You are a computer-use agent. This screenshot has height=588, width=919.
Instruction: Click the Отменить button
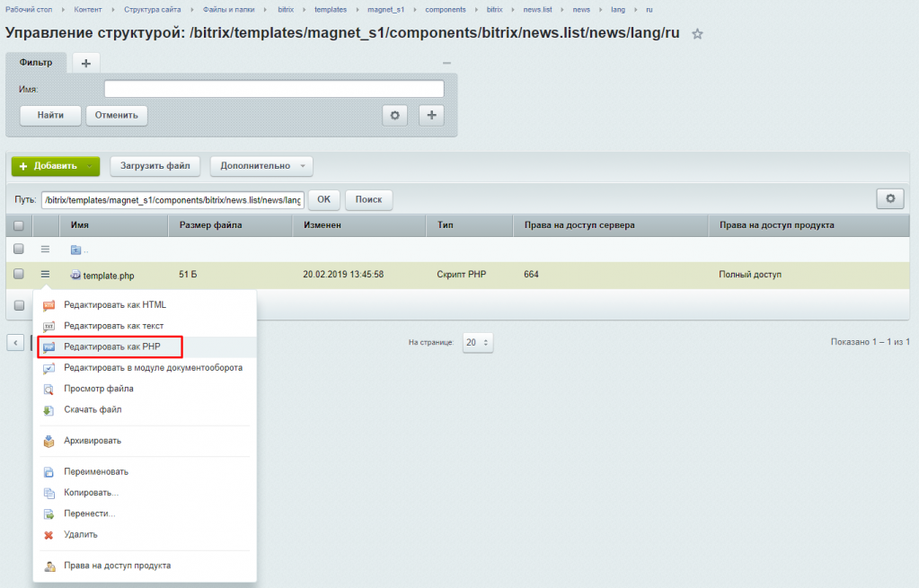pyautogui.click(x=117, y=116)
